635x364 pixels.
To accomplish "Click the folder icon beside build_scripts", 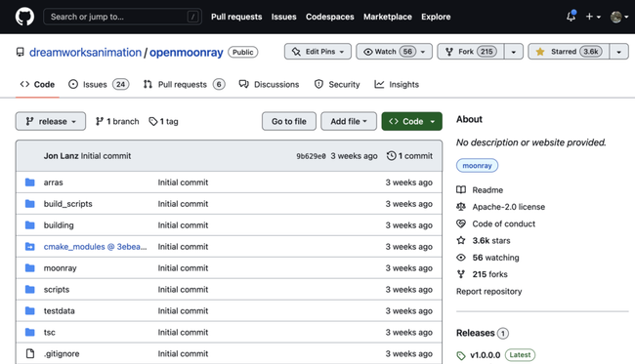I will click(x=30, y=203).
